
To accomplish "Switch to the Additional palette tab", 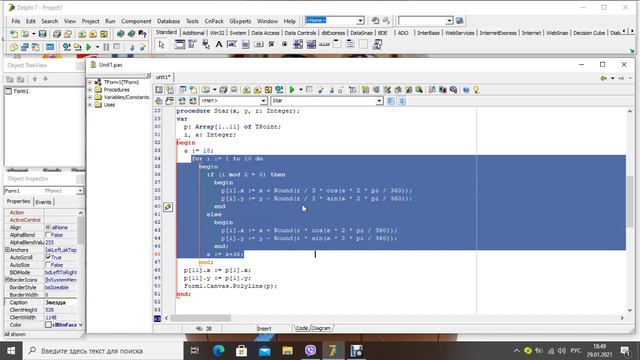I will [x=193, y=33].
